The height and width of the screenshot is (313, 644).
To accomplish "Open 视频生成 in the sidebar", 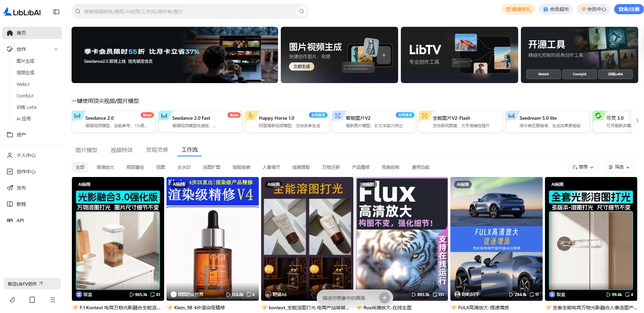I will 25,73.
